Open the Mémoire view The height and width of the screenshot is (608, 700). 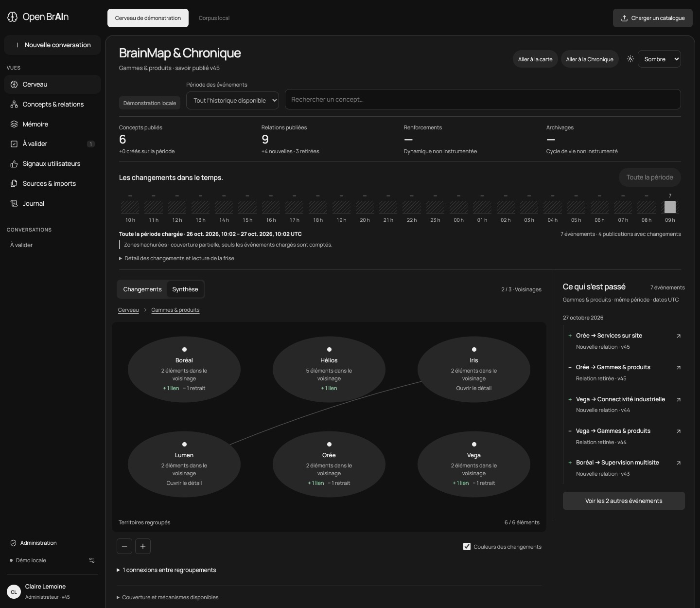52,124
